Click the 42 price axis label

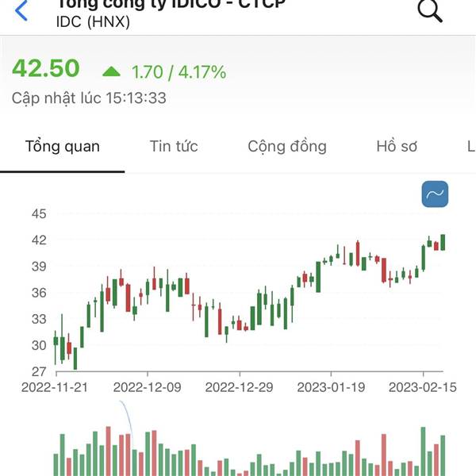coord(39,240)
